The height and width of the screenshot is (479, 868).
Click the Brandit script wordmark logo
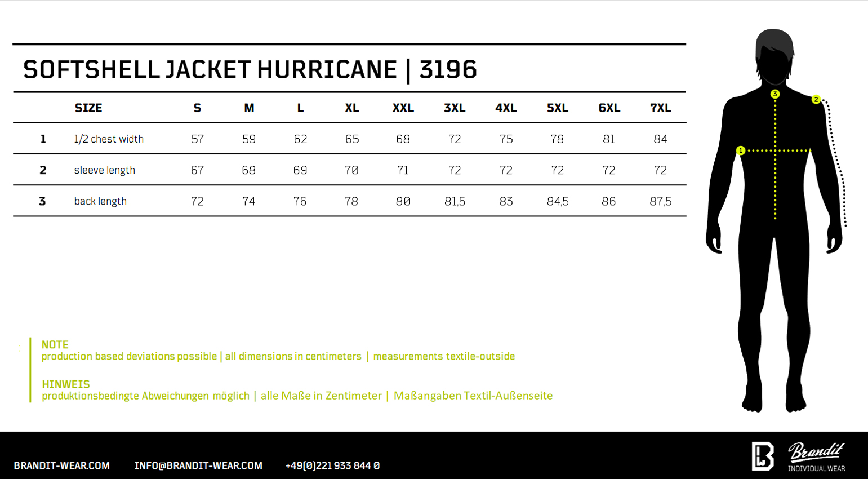(x=816, y=453)
